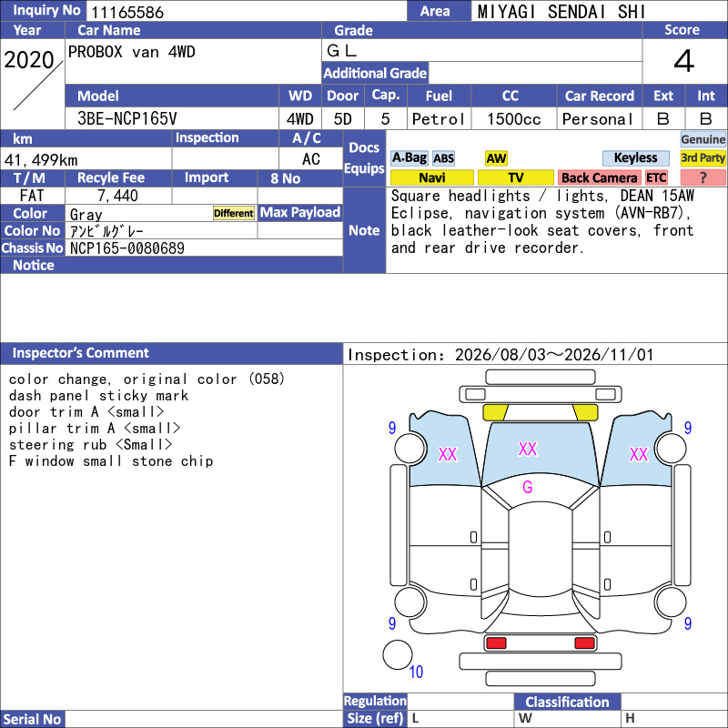Click the ETC equipment badge

[x=656, y=177]
